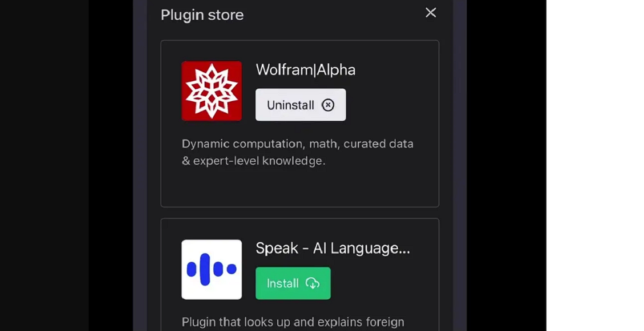Select the Speak - AI Language title
The image size is (644, 331).
pos(332,248)
